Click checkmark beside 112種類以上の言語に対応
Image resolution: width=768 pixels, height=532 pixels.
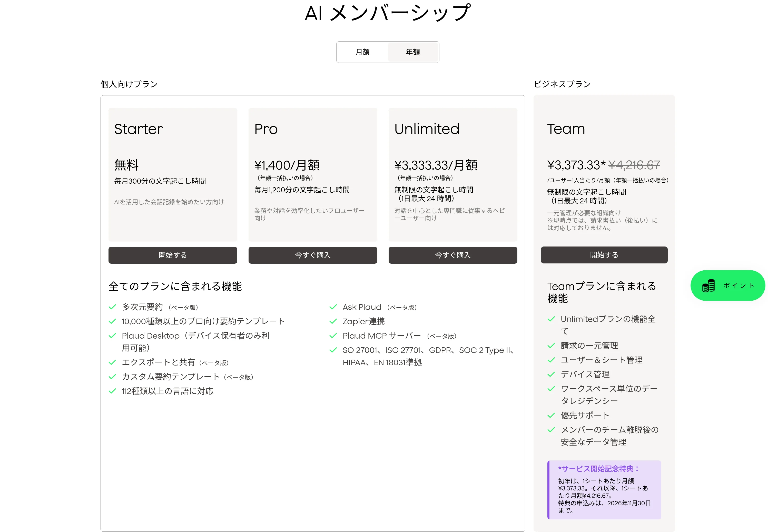click(x=112, y=391)
